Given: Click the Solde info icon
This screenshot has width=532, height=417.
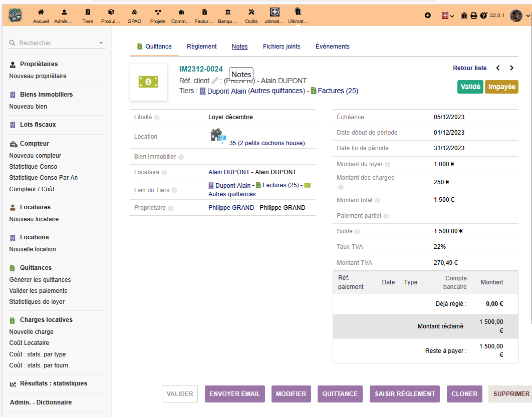Looking at the screenshot, I should coord(357,232).
